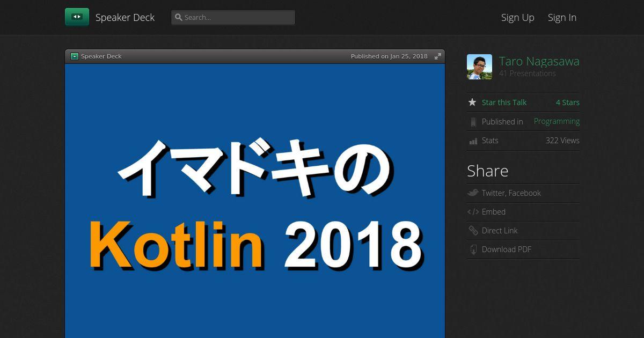Click the Twitter bird icon
This screenshot has width=644, height=338.
point(473,193)
